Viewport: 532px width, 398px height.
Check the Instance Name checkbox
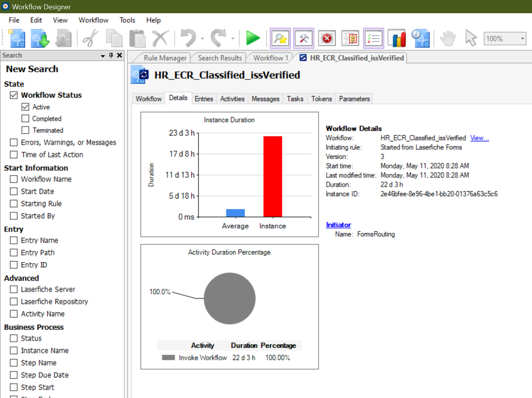tap(14, 351)
